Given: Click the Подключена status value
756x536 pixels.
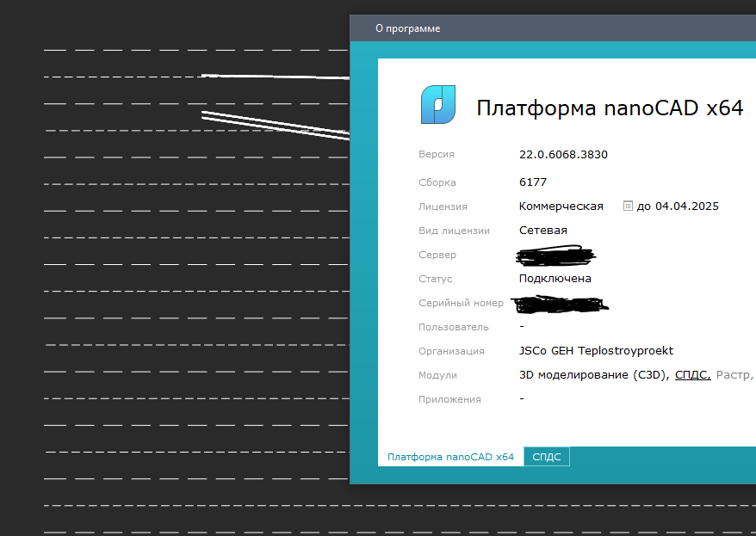Looking at the screenshot, I should pos(555,279).
